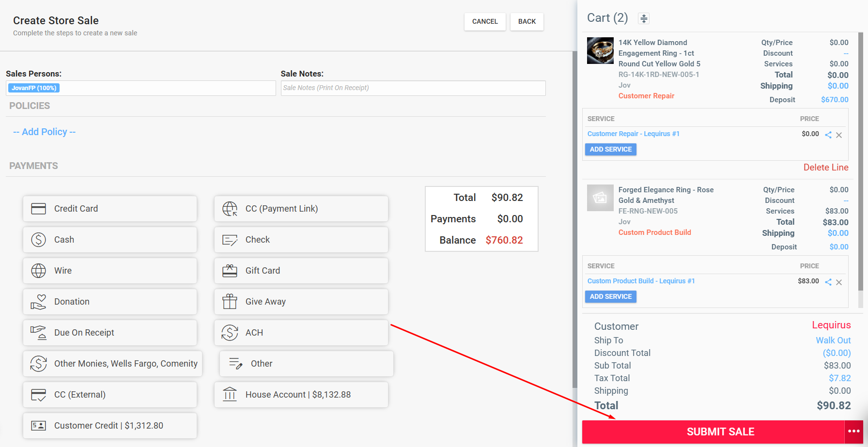The height and width of the screenshot is (447, 868).
Task: Click the Cash dollar-sign icon
Action: [x=38, y=240]
